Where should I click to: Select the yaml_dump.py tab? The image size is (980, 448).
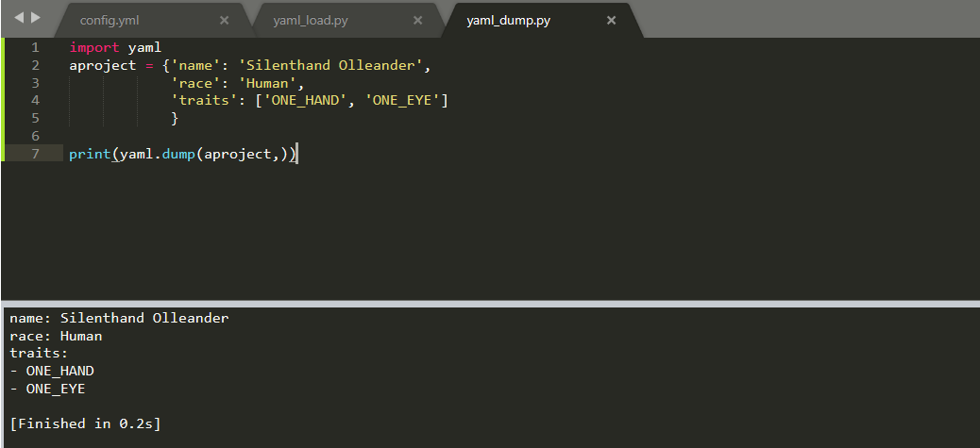tap(508, 21)
